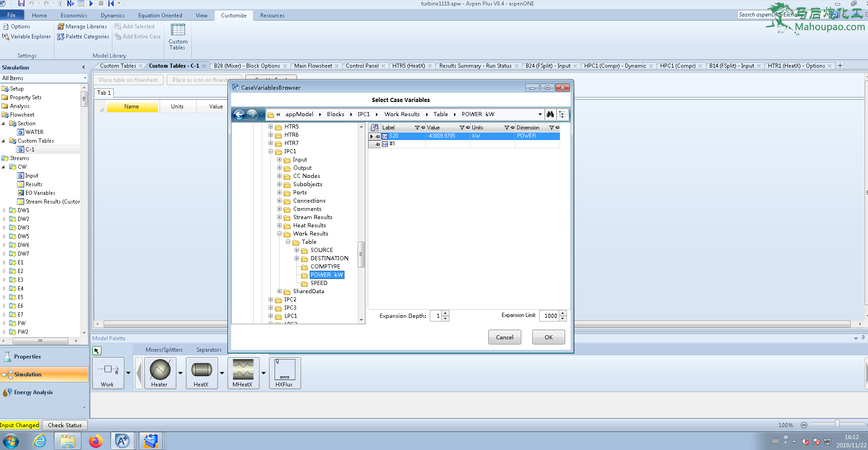
Task: Activate the palette arrow selection-cursor tool
Action: coord(97,351)
